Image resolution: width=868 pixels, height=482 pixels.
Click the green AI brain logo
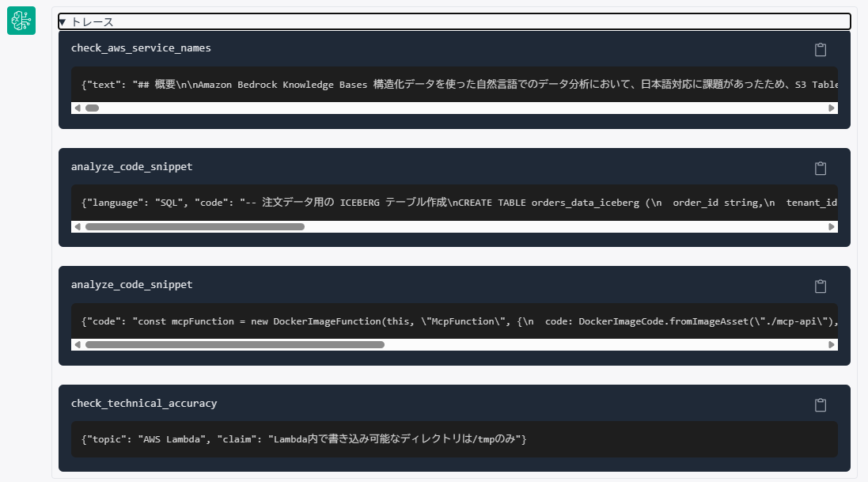click(x=21, y=21)
